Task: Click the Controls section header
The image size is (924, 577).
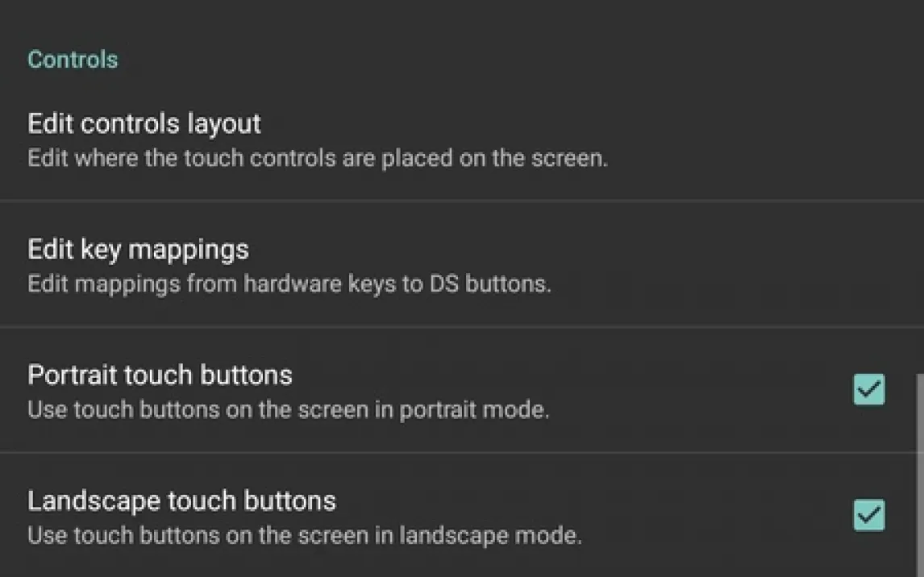Action: pyautogui.click(x=73, y=60)
